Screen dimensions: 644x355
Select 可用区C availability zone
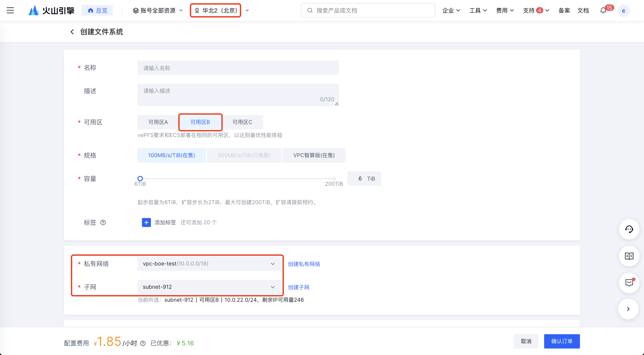(242, 122)
